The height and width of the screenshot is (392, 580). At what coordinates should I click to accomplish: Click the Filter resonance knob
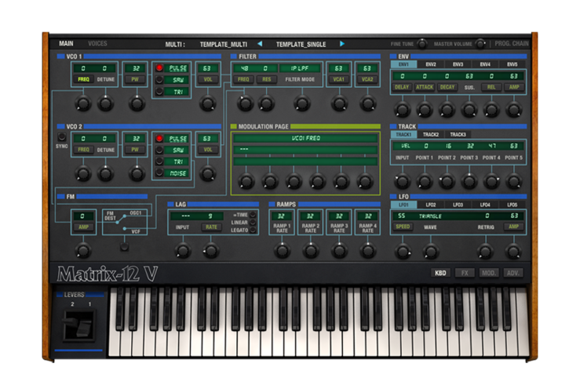266,103
